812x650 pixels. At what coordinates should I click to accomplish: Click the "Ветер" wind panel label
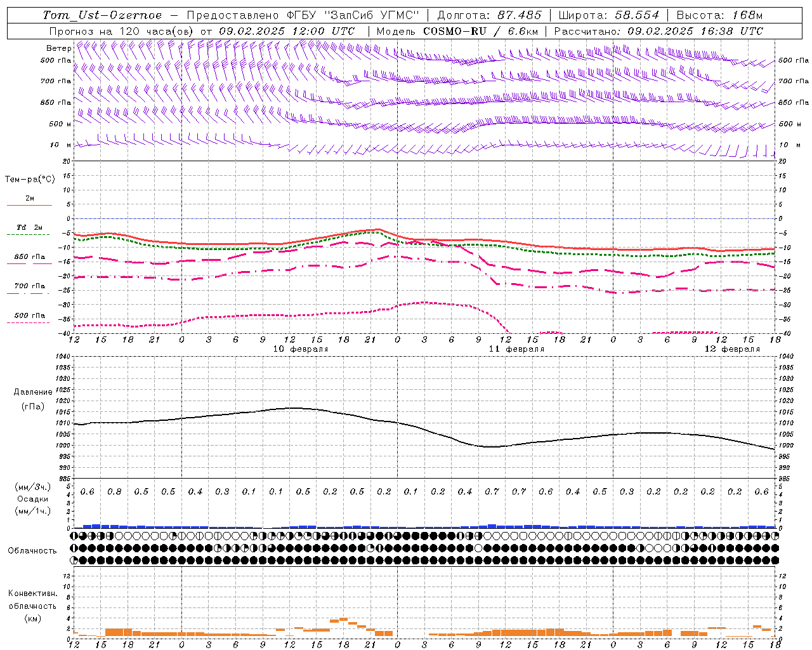click(x=58, y=48)
